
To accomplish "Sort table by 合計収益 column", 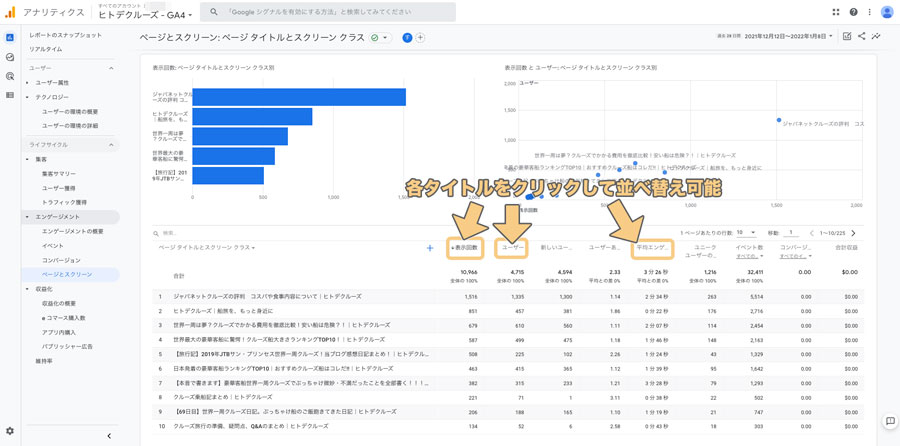I will pyautogui.click(x=847, y=248).
